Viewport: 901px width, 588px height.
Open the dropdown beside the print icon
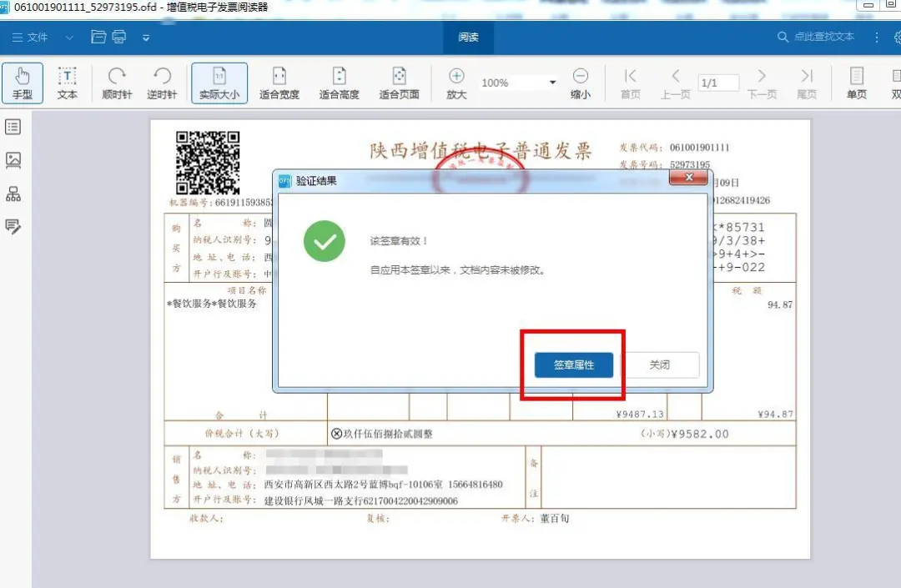click(145, 38)
